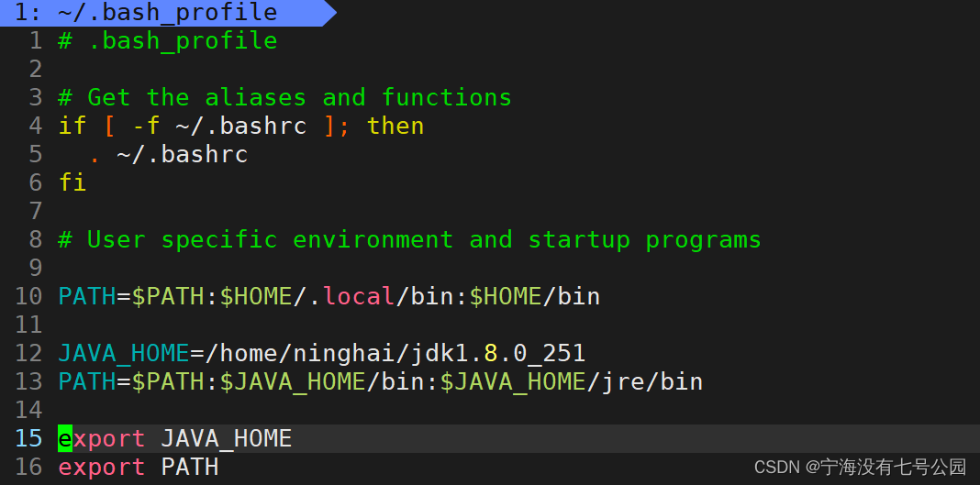Click '~/.bashrc' inside the if test on line 4
This screenshot has width=980, height=485.
tap(240, 127)
